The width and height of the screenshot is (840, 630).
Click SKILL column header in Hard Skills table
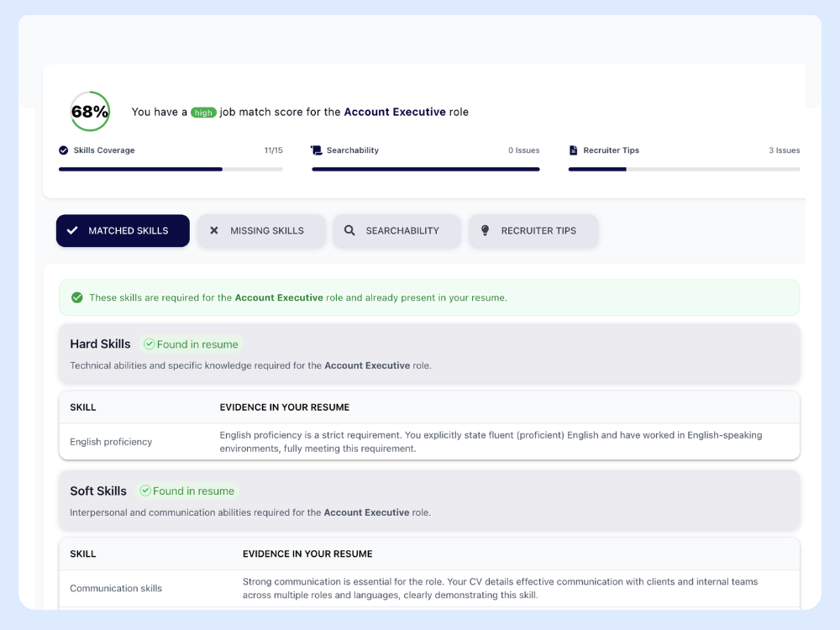pos(83,407)
